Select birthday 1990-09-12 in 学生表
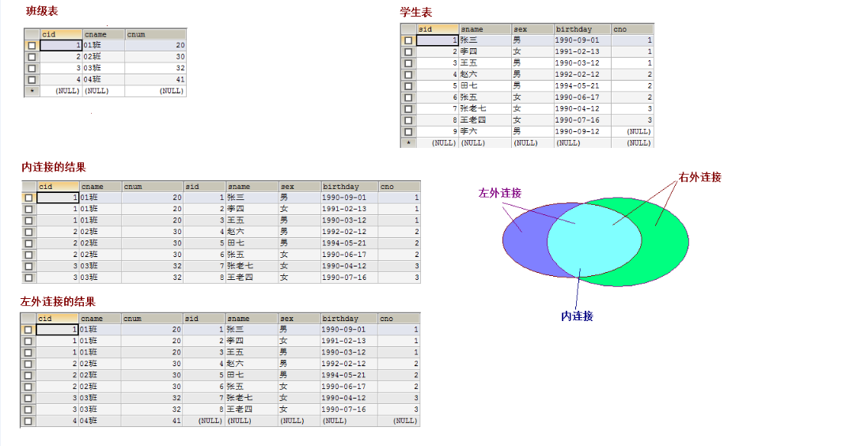Screen dimensions: 868x446 click(582, 132)
